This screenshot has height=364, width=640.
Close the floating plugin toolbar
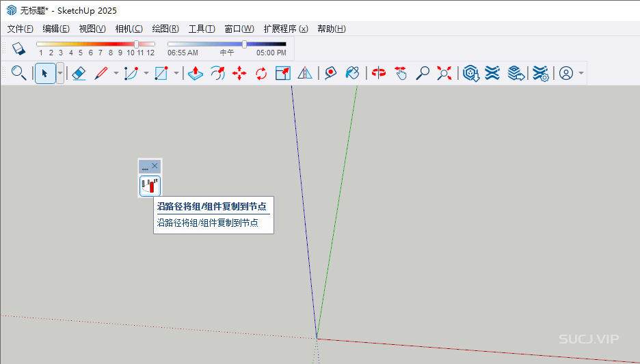[155, 166]
